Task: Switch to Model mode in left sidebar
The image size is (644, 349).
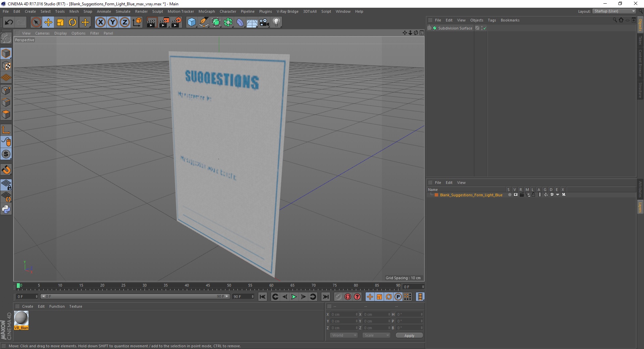Action: tap(6, 53)
